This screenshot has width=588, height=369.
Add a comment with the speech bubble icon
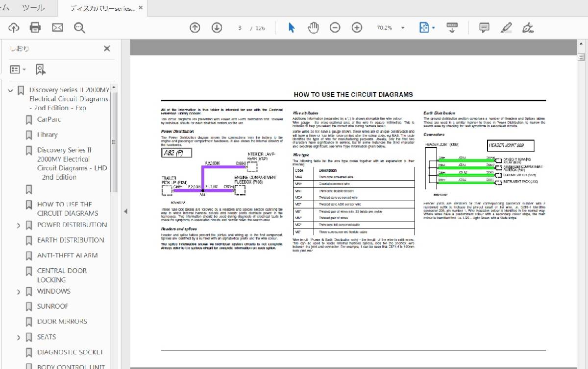point(484,27)
